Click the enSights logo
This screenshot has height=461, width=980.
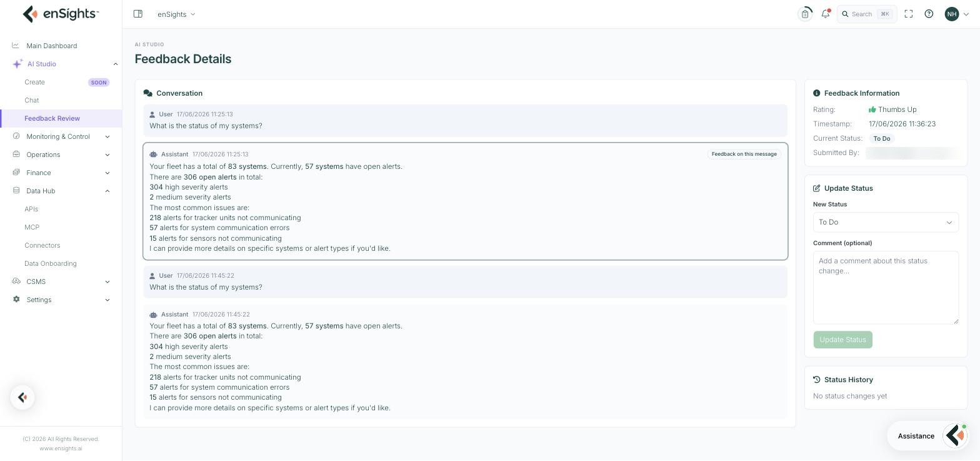[x=61, y=14]
